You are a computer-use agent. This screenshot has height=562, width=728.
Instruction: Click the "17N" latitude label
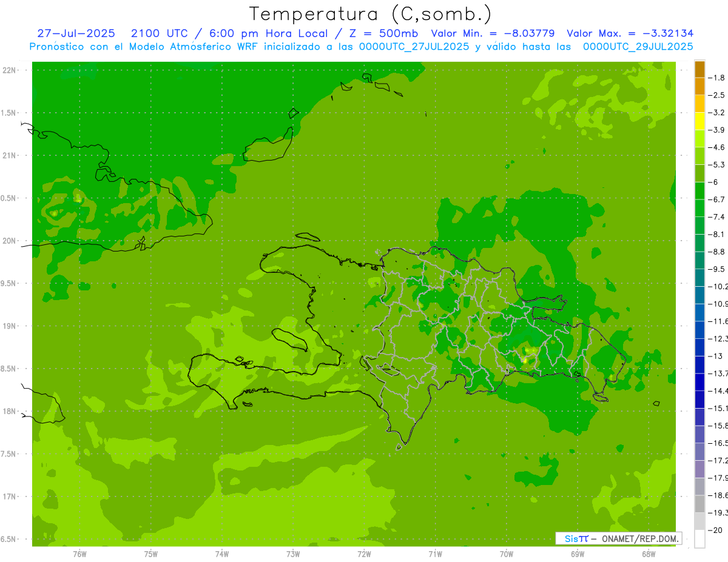point(9,496)
